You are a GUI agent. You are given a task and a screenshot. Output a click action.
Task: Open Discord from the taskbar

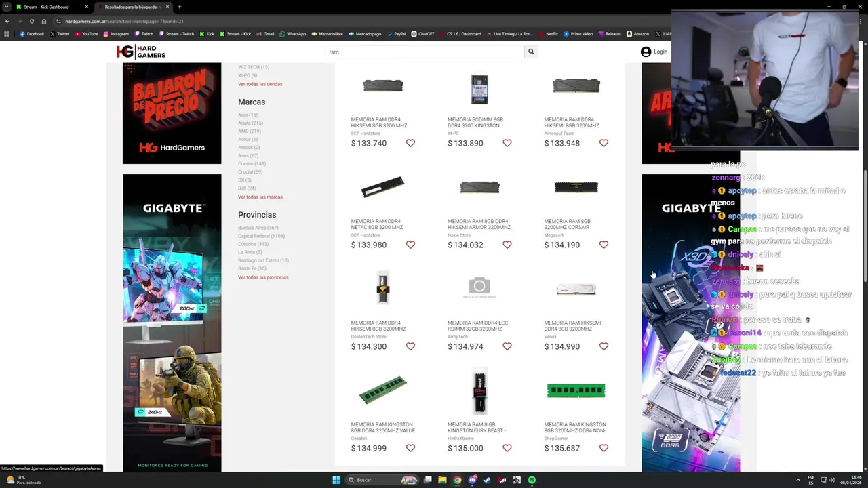(x=472, y=480)
